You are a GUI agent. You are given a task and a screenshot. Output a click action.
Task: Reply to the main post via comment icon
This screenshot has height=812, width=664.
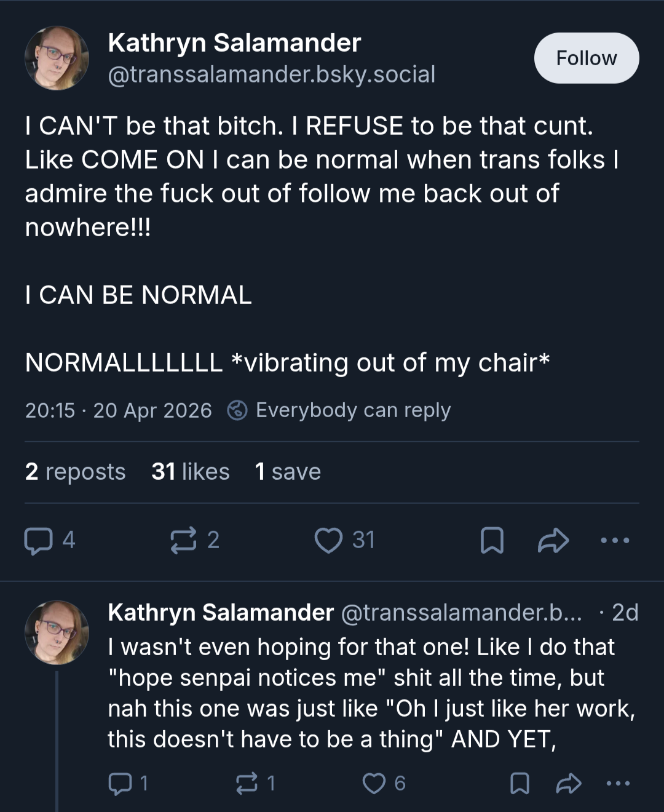coord(49,540)
